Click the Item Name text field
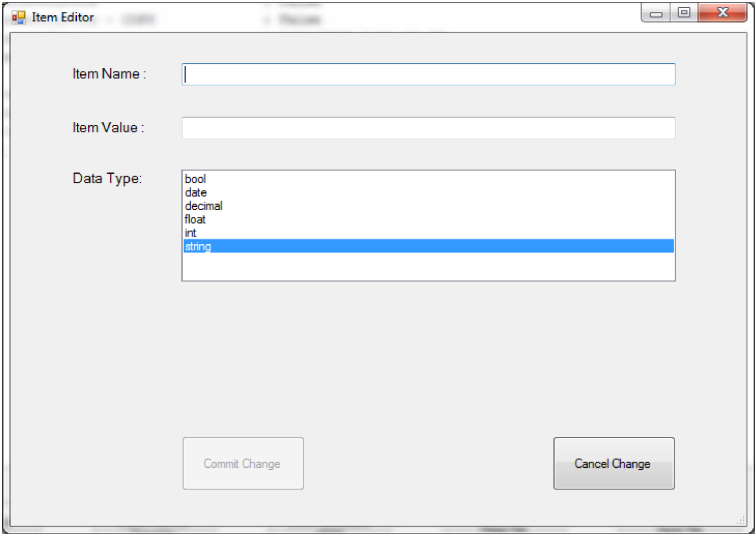Image resolution: width=756 pixels, height=536 pixels. click(428, 74)
